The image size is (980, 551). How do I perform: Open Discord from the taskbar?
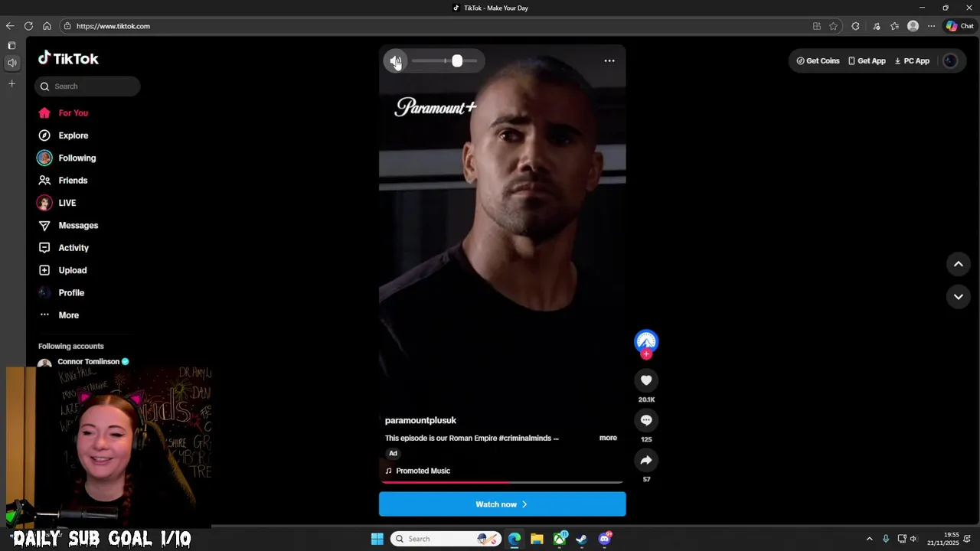[605, 539]
